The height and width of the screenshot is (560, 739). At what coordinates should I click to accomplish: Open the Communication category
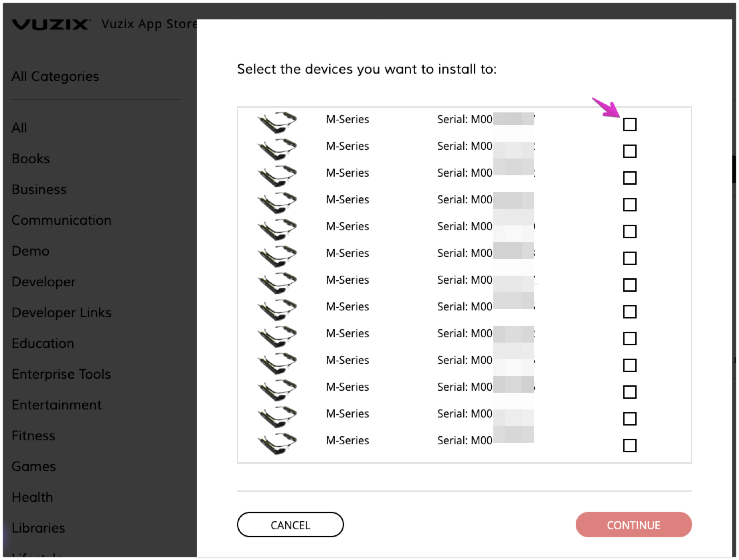click(x=62, y=220)
